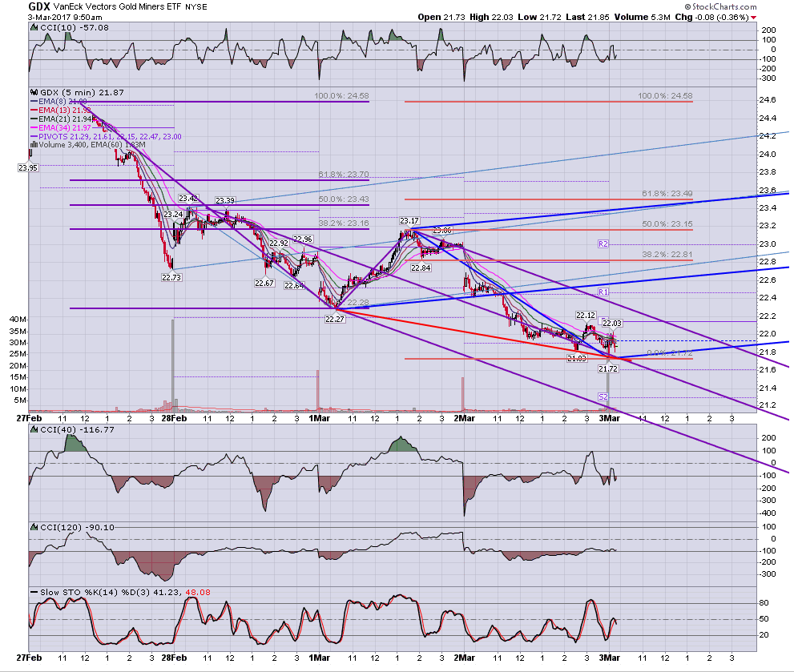Select the 38.2%: 22.81 Fibonacci label
Screen dimensions: 794x672
667,254
